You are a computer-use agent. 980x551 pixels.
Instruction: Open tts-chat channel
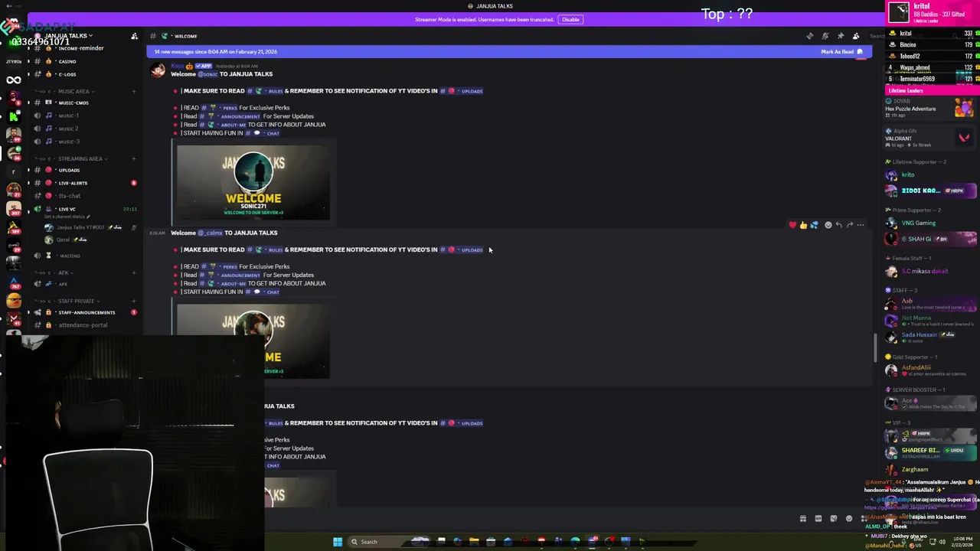click(x=84, y=196)
